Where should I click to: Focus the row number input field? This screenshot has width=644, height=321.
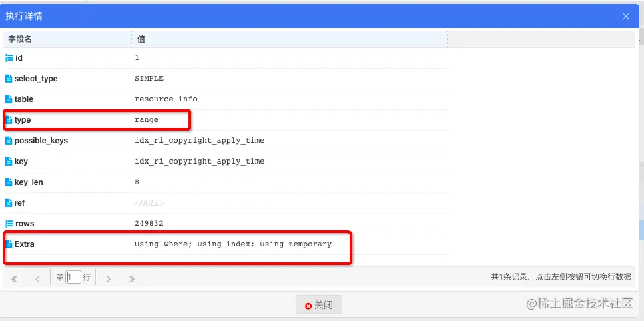pyautogui.click(x=73, y=278)
